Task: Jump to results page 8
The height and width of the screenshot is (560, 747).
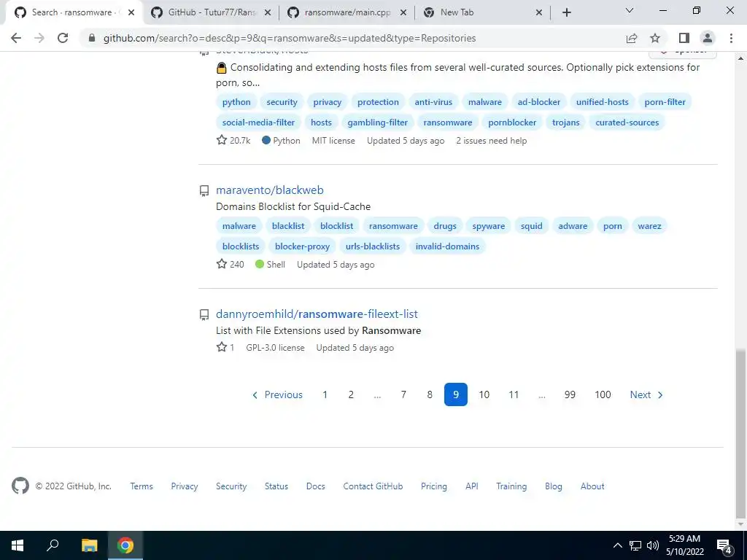Action: click(430, 394)
